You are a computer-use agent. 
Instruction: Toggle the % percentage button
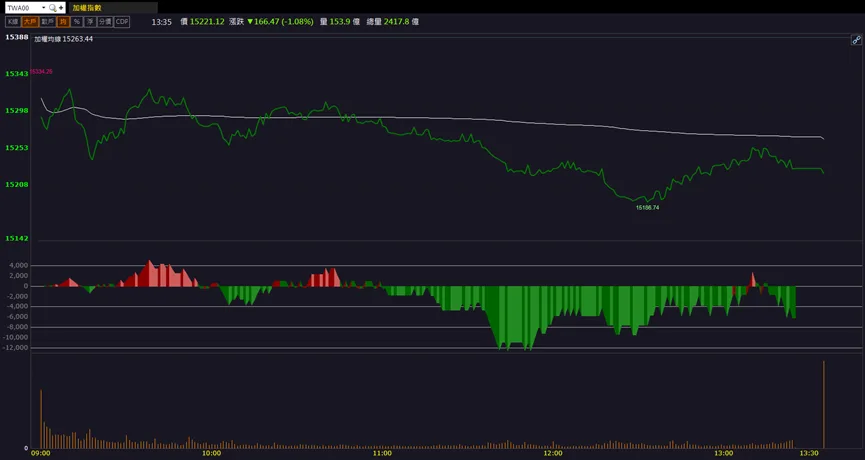click(77, 22)
